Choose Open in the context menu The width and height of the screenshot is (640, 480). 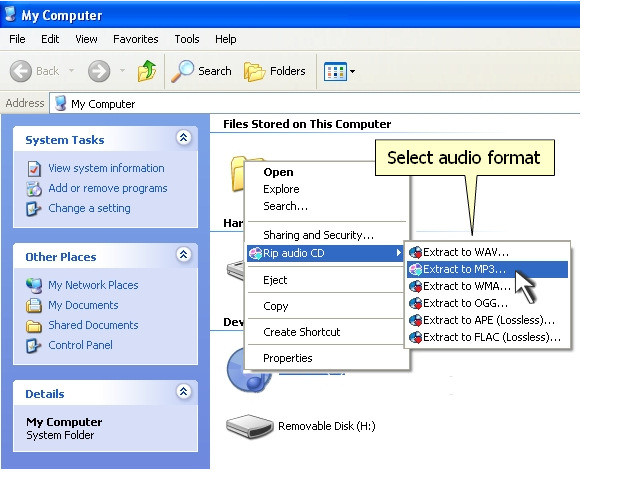(x=327, y=172)
